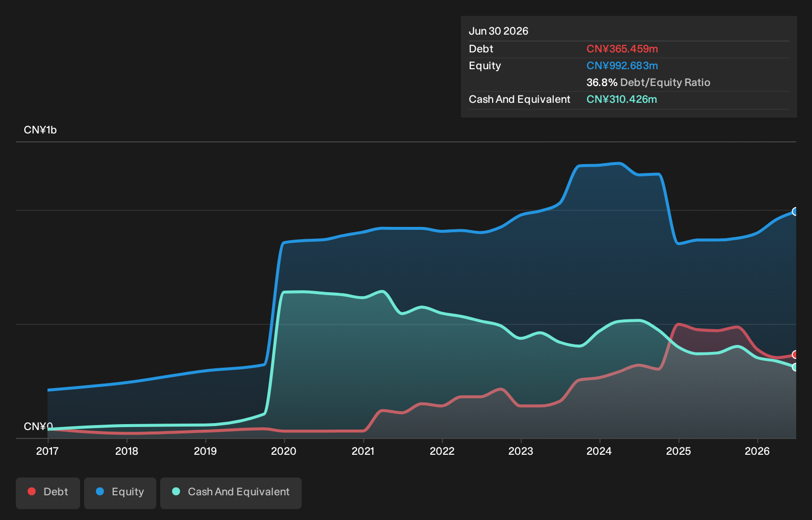Click the CN¥310.426m cash value
This screenshot has width=812, height=520.
click(x=622, y=99)
